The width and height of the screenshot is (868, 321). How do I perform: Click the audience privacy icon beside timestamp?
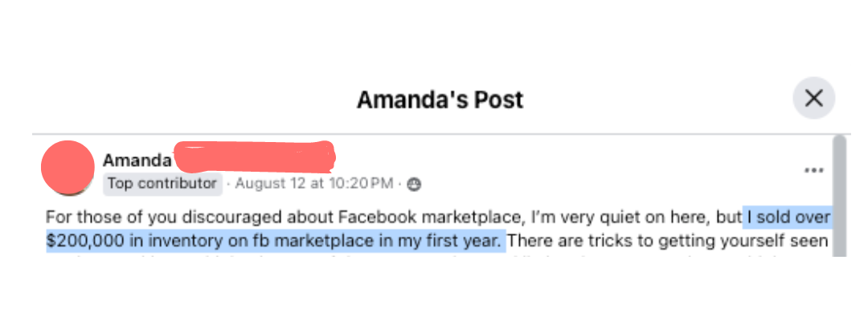[414, 185]
